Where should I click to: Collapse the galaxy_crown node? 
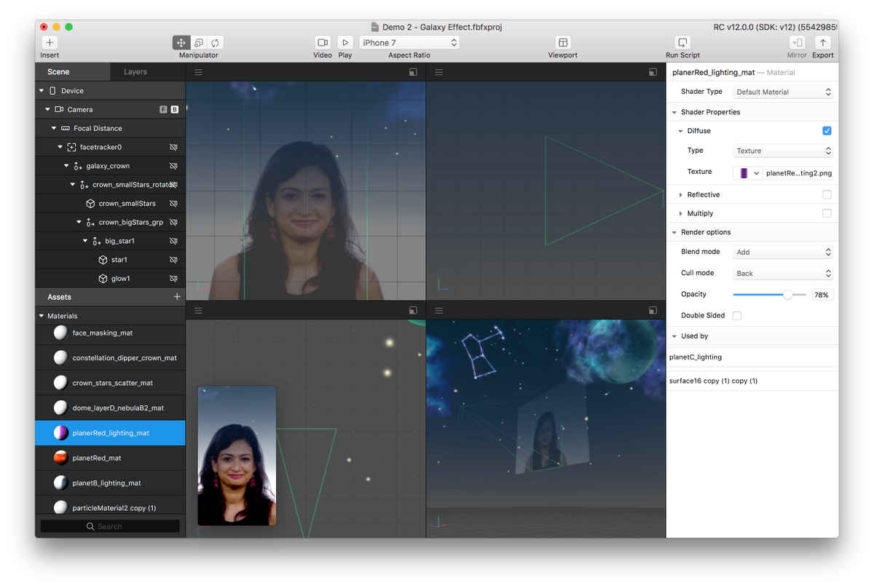pos(67,166)
